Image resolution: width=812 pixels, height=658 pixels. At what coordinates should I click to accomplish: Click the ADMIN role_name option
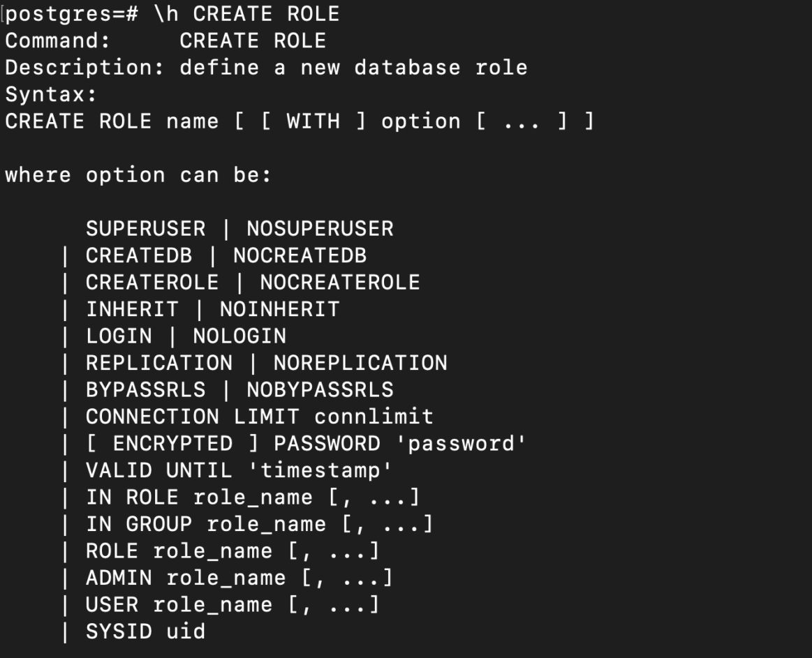(x=239, y=578)
